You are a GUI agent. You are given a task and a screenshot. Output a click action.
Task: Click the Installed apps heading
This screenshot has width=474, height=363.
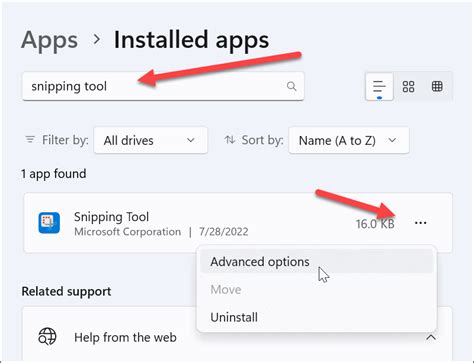tap(191, 40)
